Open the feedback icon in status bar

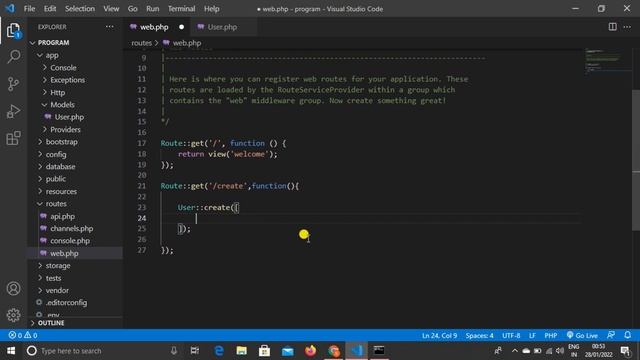click(611, 335)
